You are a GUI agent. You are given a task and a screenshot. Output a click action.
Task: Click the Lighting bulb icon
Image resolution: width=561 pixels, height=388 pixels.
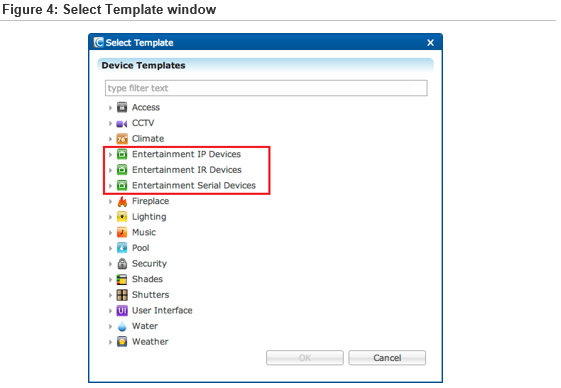(x=122, y=217)
